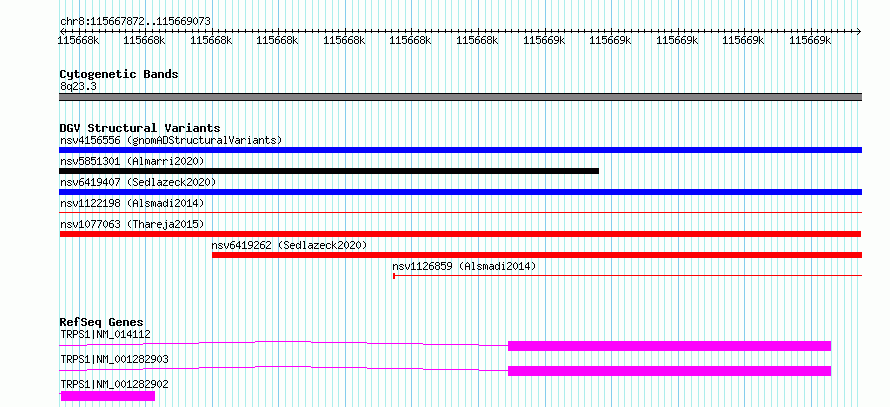This screenshot has width=890, height=407.
Task: Click the first 115669k ruler tick label
Action: click(x=543, y=40)
